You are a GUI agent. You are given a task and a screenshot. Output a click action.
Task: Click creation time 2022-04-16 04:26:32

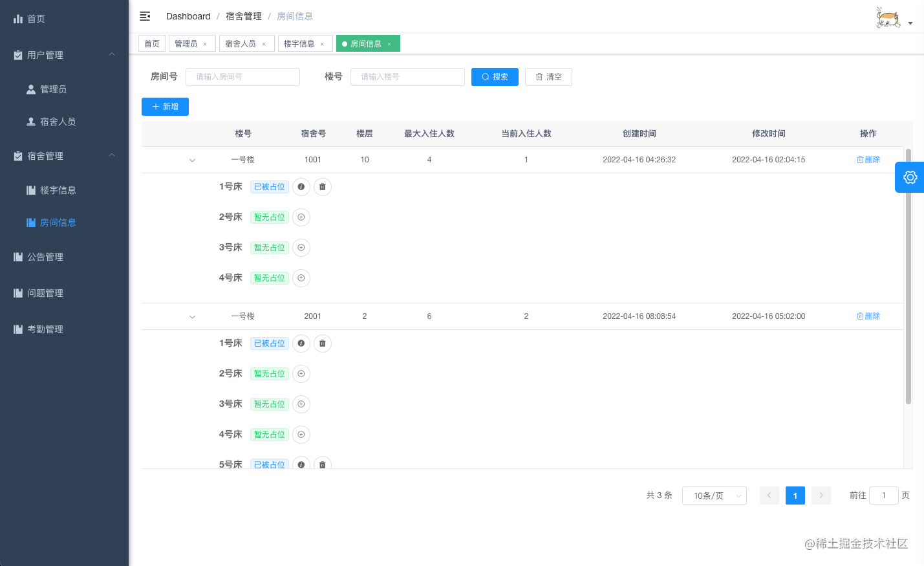(x=639, y=160)
